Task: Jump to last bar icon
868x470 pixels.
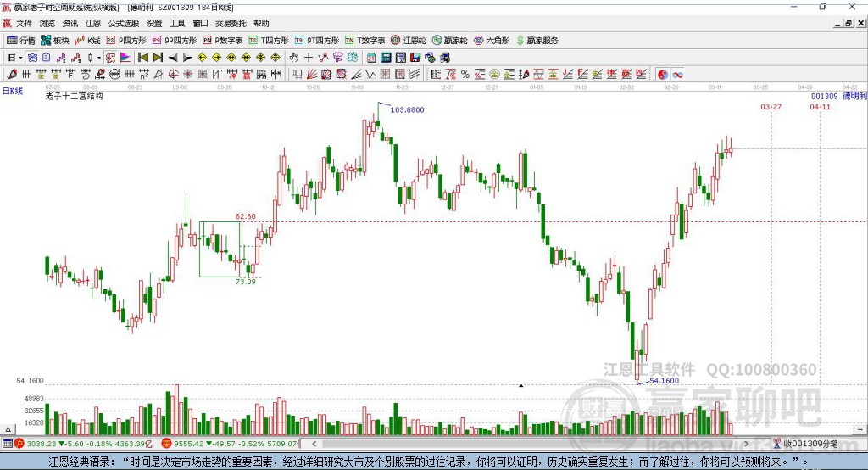Action: [158, 58]
